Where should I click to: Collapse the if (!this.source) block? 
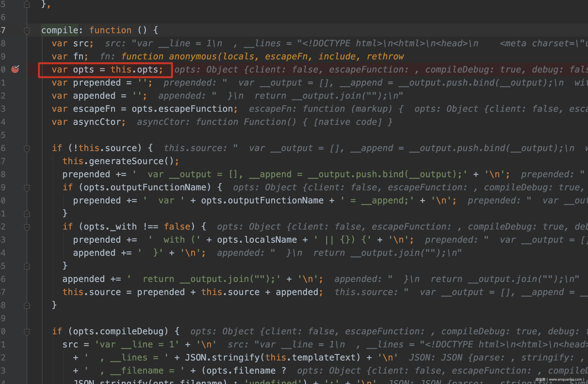(x=27, y=148)
